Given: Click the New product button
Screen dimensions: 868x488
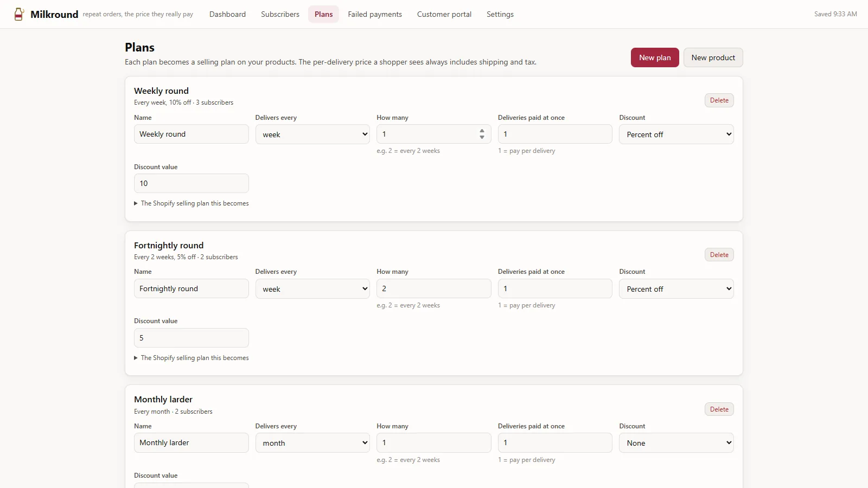Looking at the screenshot, I should (x=713, y=57).
